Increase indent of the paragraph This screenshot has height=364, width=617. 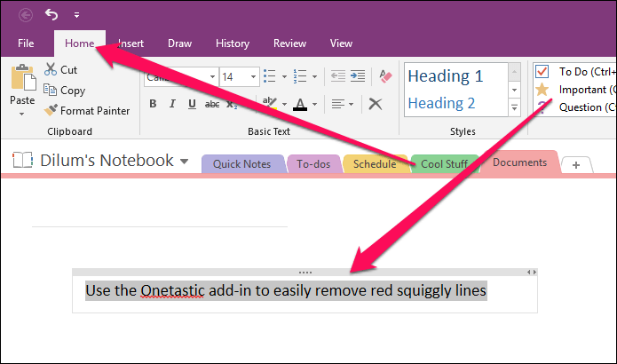pyautogui.click(x=358, y=76)
